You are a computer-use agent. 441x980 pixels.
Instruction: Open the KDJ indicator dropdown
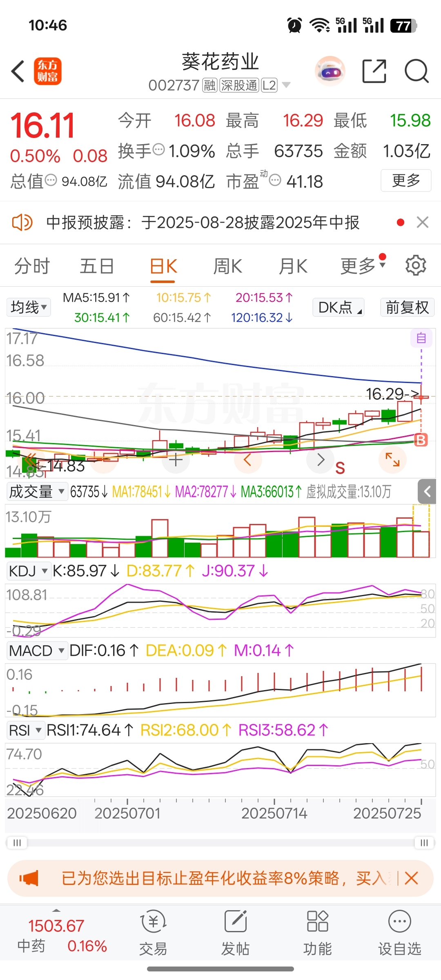28,570
